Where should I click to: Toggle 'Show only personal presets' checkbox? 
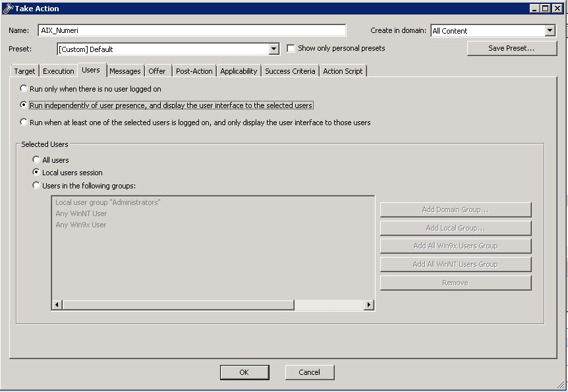tap(291, 47)
